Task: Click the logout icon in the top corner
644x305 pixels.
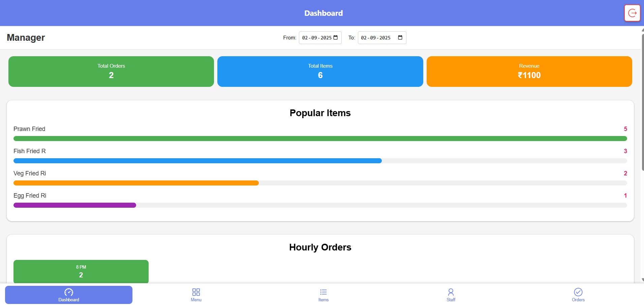Action: coord(632,13)
